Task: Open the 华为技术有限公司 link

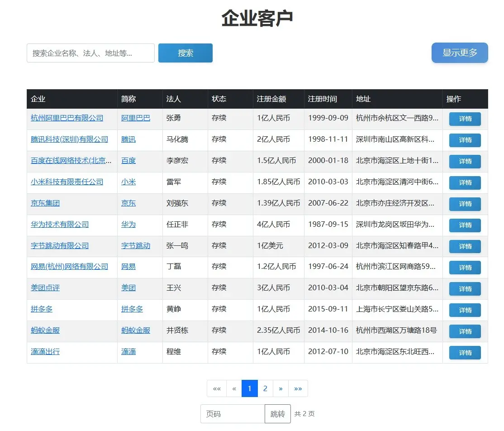Action: [60, 224]
